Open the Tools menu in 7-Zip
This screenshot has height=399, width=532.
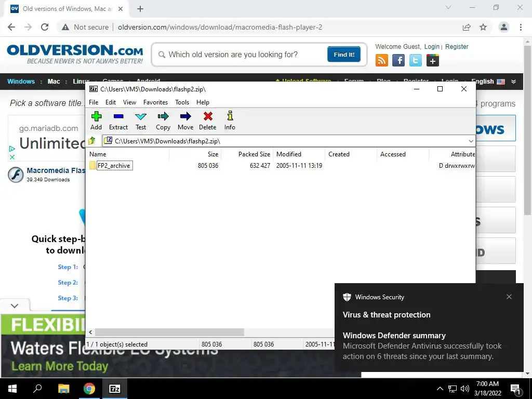[182, 102]
